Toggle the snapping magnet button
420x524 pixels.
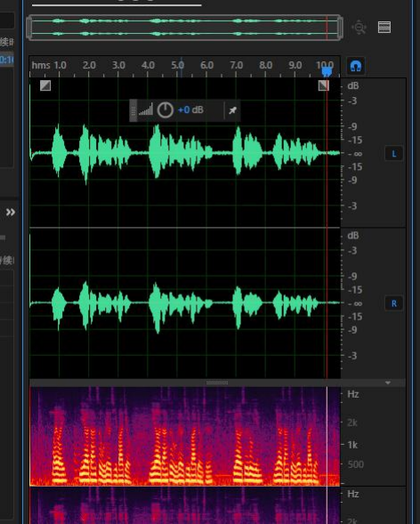356,66
